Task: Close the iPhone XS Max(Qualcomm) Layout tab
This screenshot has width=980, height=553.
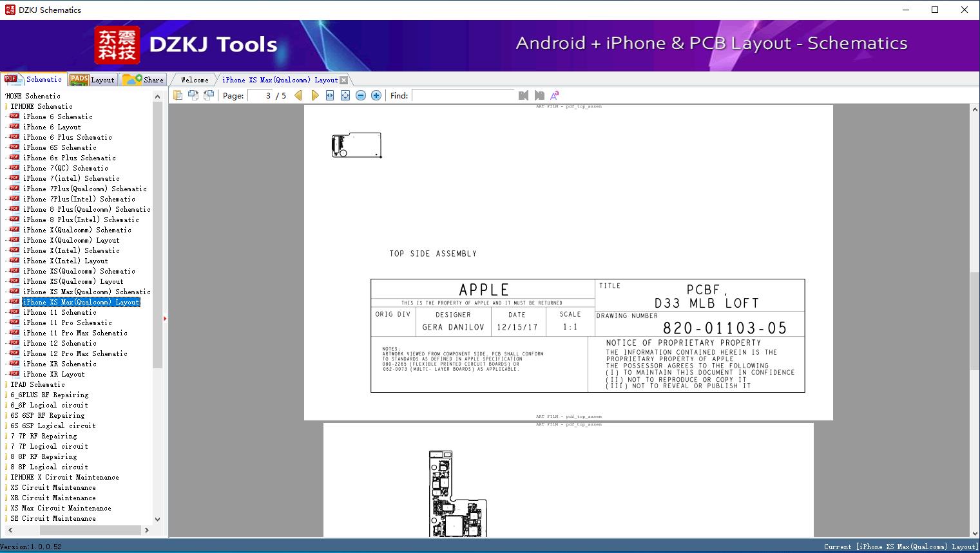Action: (344, 80)
